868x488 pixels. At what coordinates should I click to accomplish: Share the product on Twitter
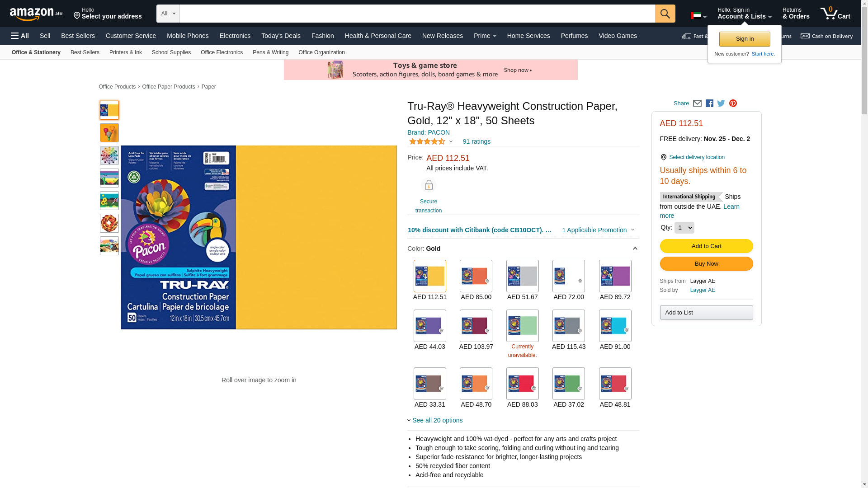click(x=721, y=103)
